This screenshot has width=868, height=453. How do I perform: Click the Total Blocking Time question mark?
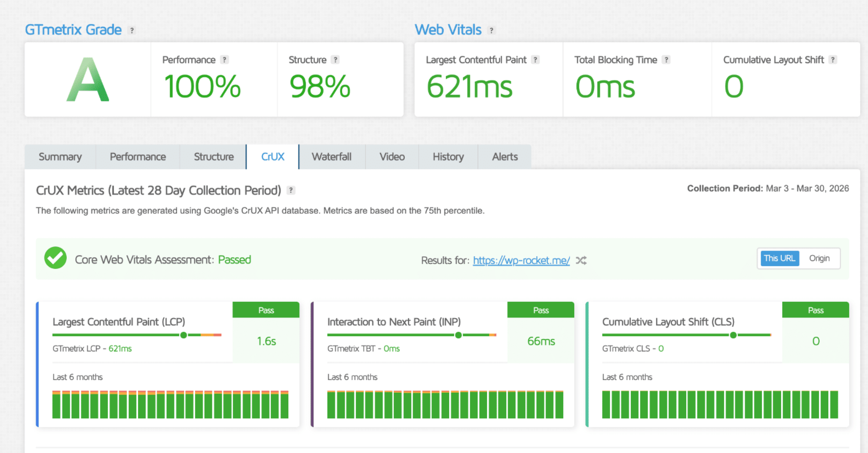coord(667,59)
